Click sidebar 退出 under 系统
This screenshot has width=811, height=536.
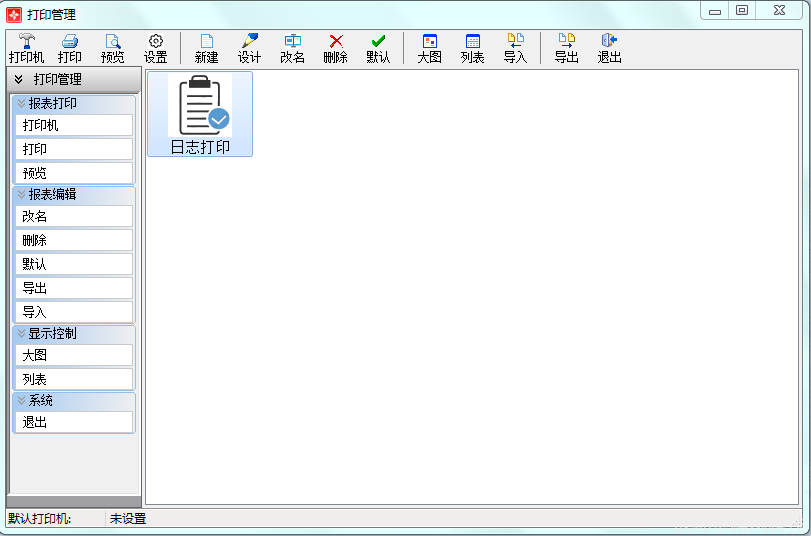coord(74,422)
